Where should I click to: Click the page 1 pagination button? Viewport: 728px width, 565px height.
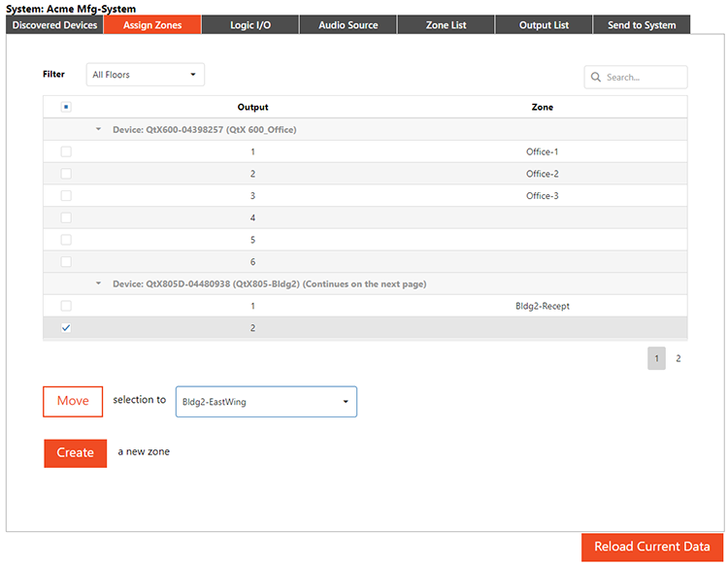pyautogui.click(x=656, y=358)
